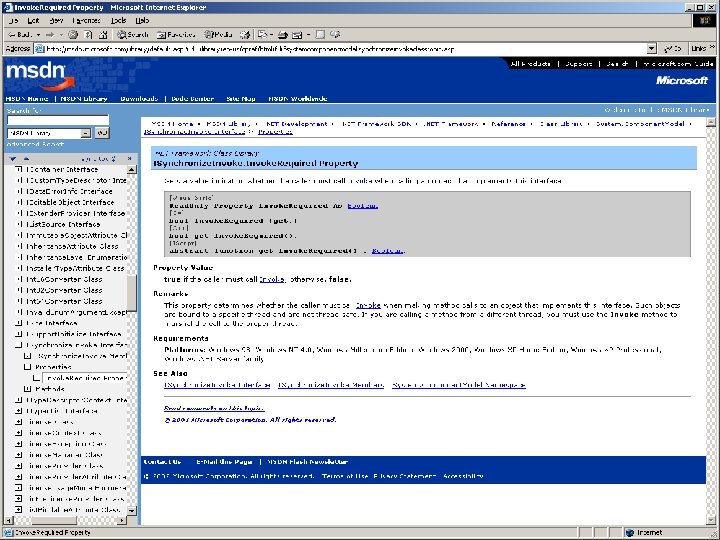Click the page icon in address bar
This screenshot has width=720, height=540.
40,49
